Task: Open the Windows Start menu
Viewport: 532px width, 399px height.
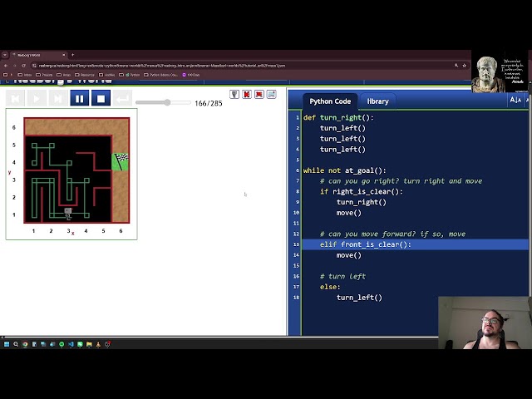Action: click(7, 344)
